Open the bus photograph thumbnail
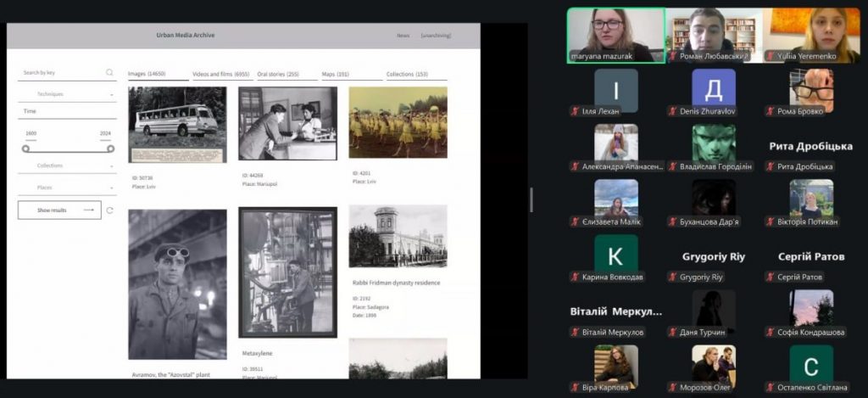The height and width of the screenshot is (398, 868). point(177,124)
